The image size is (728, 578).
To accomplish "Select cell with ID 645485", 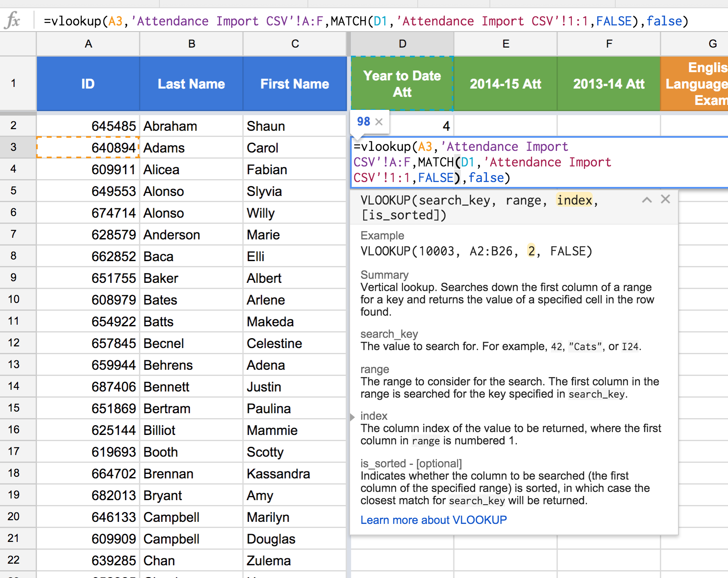I will point(88,126).
